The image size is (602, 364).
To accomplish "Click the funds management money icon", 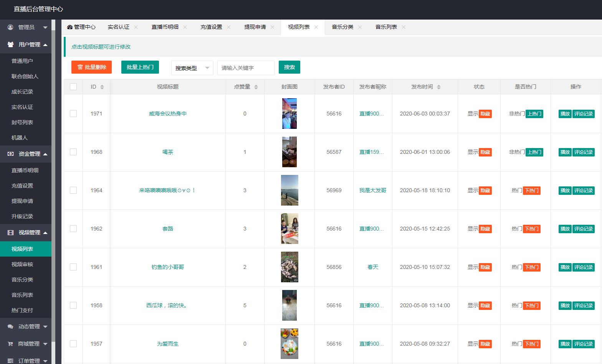I will (x=11, y=154).
